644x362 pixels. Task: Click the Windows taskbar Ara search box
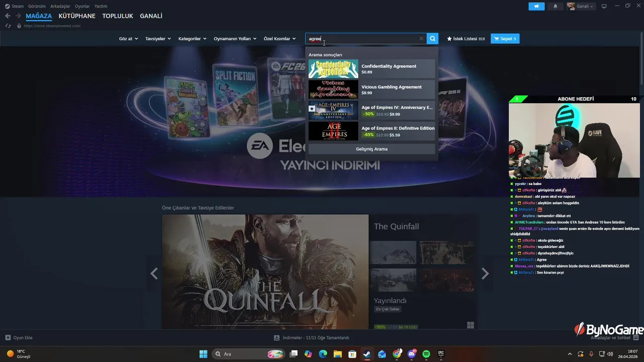click(249, 354)
